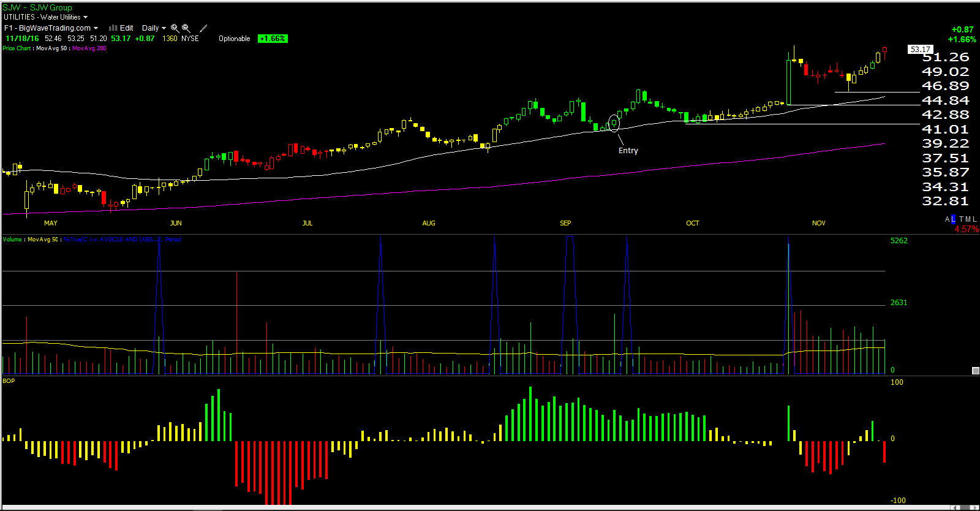Image resolution: width=980 pixels, height=511 pixels.
Task: Select the drawing pencil tool
Action: click(x=203, y=28)
